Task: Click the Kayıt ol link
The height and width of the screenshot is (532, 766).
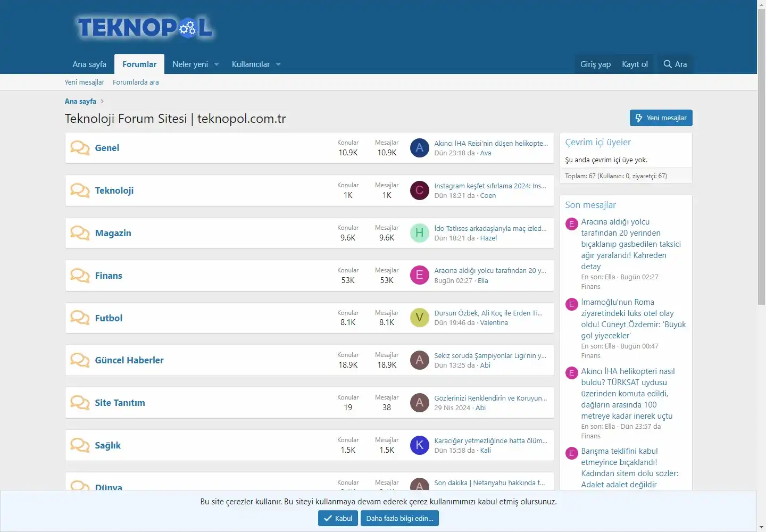Action: pos(635,64)
